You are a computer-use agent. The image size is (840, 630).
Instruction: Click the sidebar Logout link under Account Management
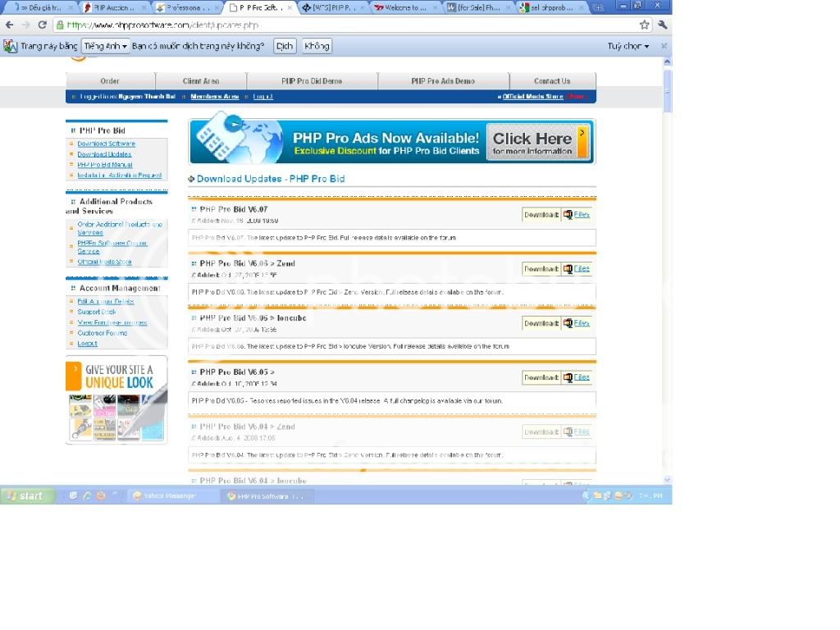click(x=87, y=344)
